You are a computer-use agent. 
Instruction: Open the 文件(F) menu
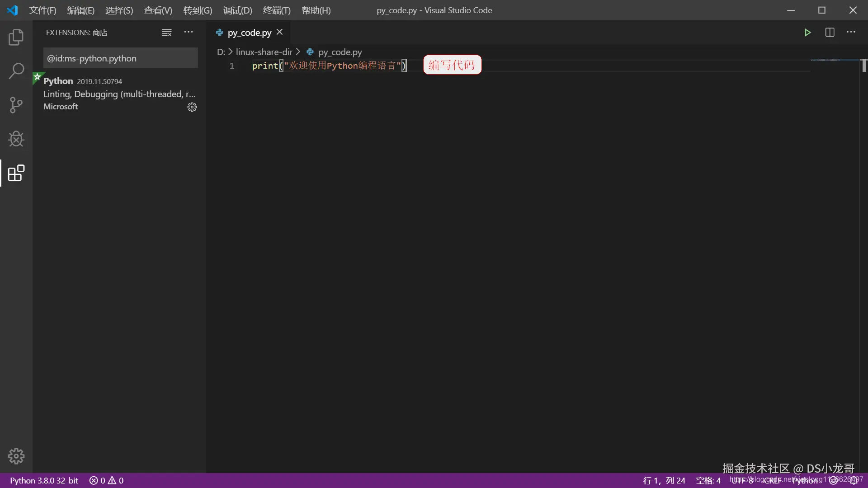coord(42,10)
